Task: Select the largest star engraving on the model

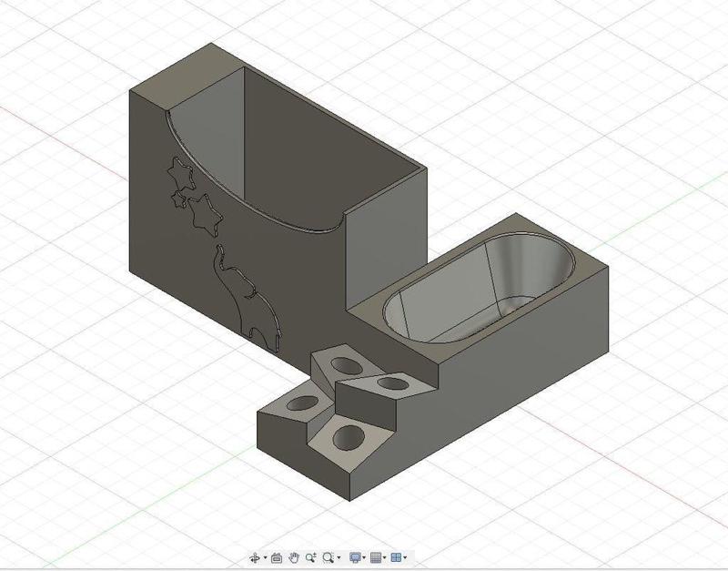Action: tap(204, 215)
